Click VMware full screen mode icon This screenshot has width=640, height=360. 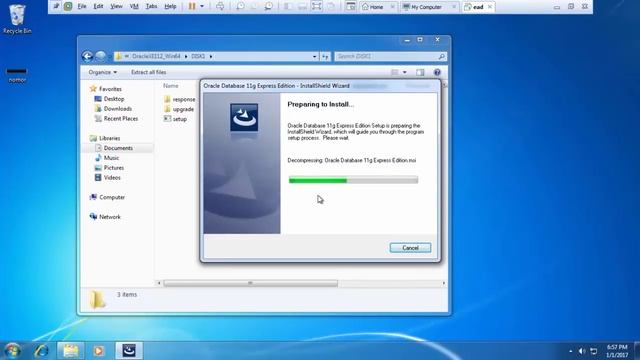coord(317,7)
